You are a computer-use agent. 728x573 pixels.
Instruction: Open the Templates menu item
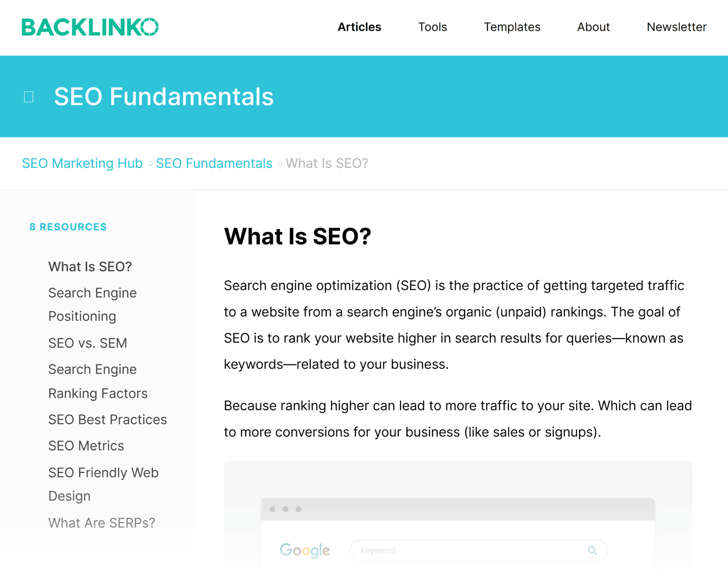pyautogui.click(x=512, y=27)
